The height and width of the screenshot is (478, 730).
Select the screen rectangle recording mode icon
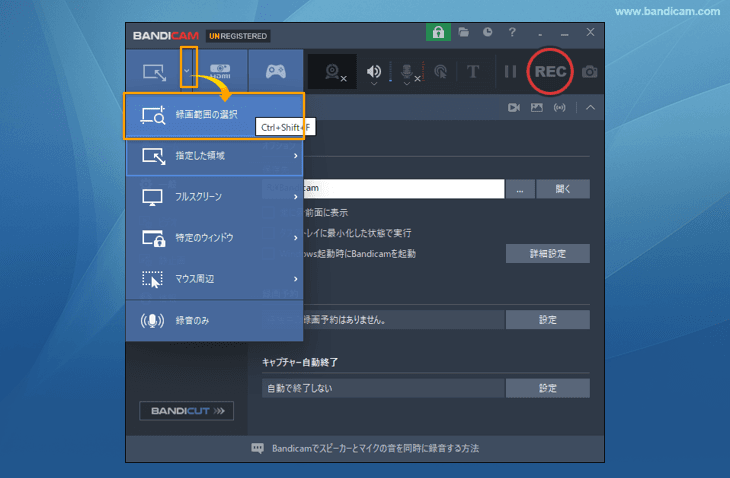coord(154,72)
